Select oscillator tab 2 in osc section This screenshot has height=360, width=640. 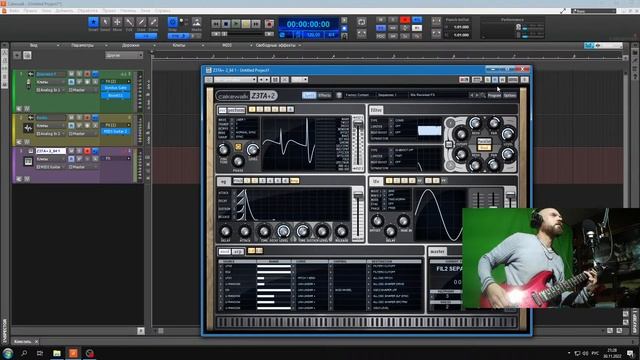point(260,109)
